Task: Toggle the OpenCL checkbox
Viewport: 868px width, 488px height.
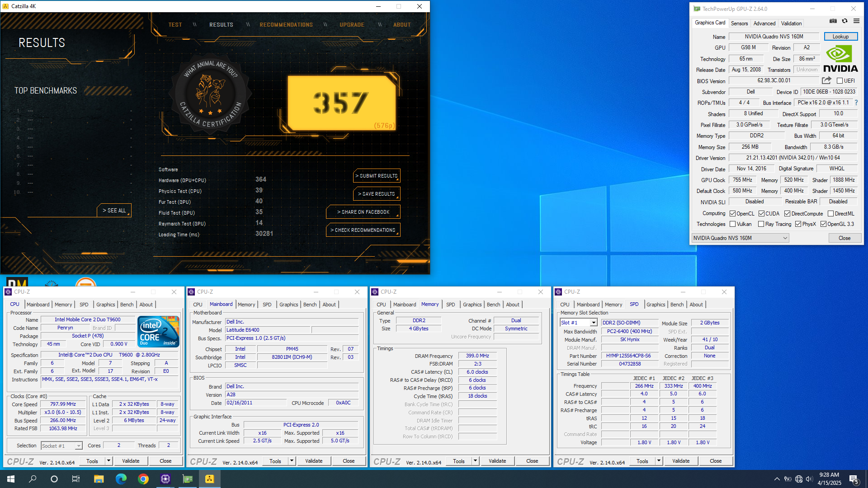Action: (x=732, y=214)
